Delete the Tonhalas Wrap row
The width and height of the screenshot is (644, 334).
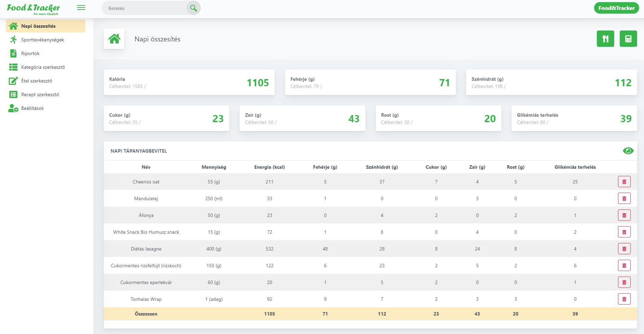click(x=624, y=299)
